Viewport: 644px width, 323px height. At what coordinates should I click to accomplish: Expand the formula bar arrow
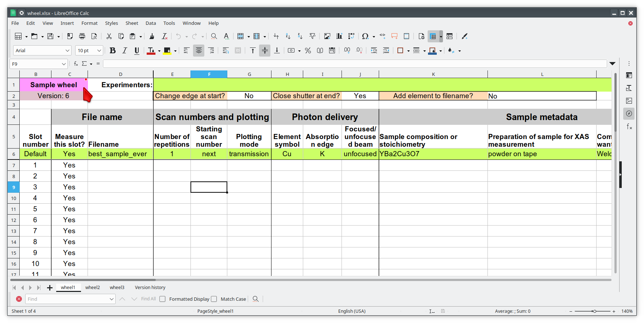tap(613, 64)
